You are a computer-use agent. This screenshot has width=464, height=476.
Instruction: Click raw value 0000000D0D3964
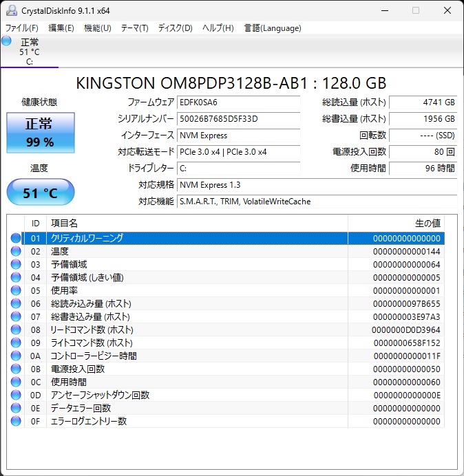click(406, 329)
